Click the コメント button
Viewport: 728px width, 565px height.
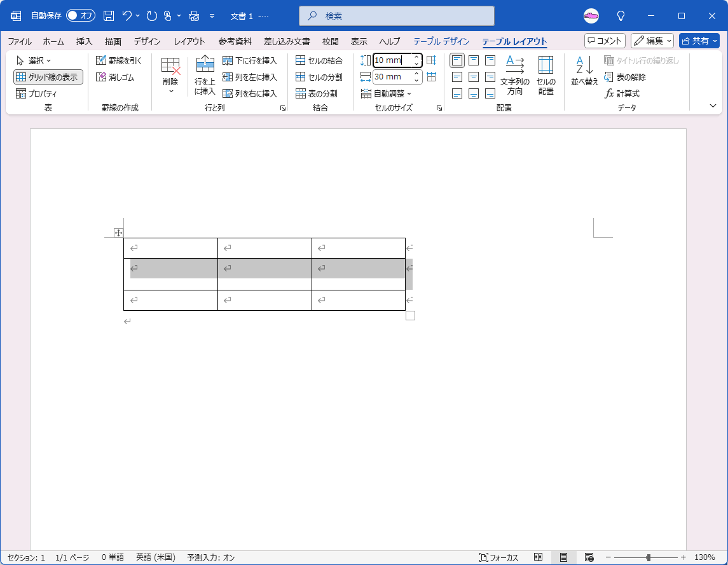(x=605, y=41)
